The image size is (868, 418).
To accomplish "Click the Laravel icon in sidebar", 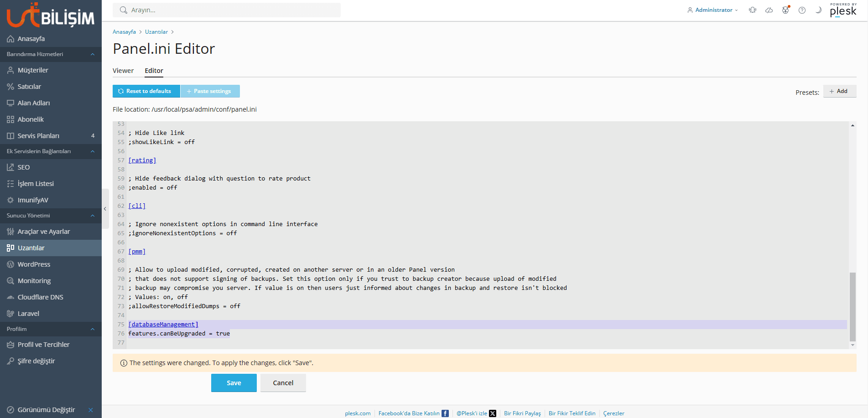I will point(10,314).
